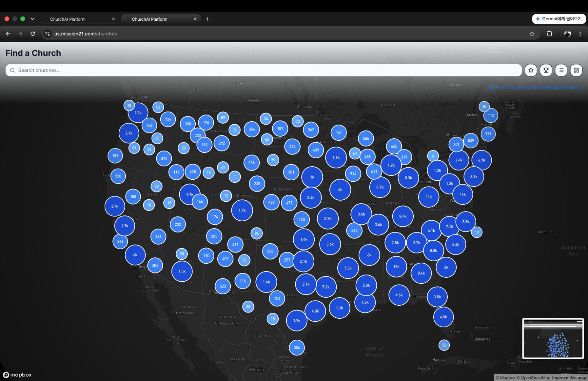Open site information icon in address bar
Image resolution: width=588 pixels, height=381 pixels.
click(x=47, y=34)
